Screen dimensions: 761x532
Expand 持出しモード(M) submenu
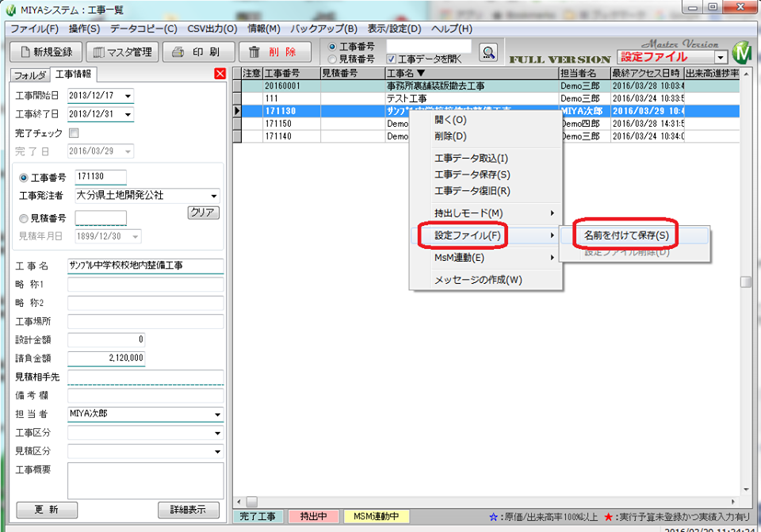point(486,213)
